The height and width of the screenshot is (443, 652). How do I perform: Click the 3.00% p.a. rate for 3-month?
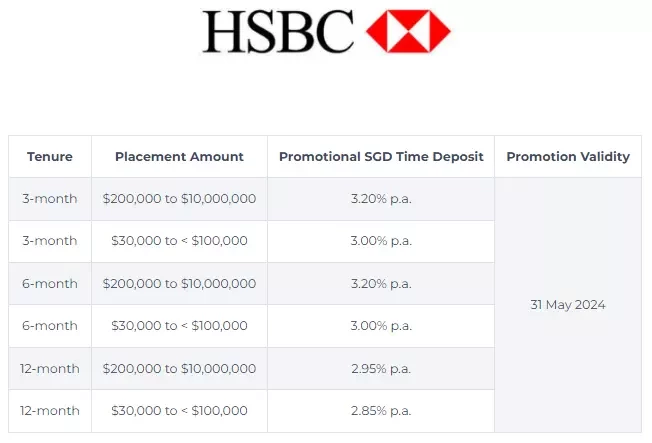381,241
